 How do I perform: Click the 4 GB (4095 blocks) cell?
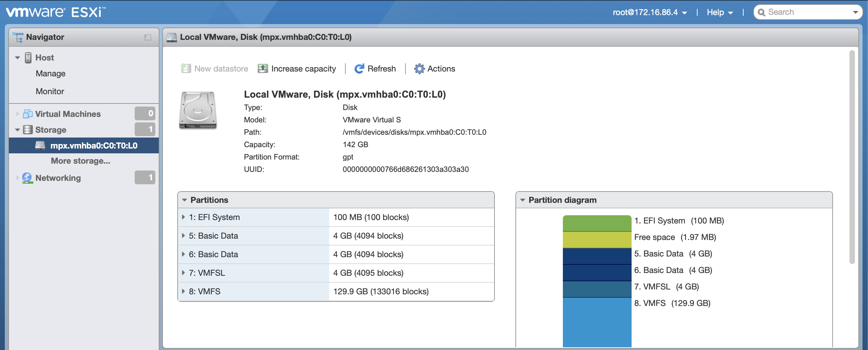tap(411, 273)
